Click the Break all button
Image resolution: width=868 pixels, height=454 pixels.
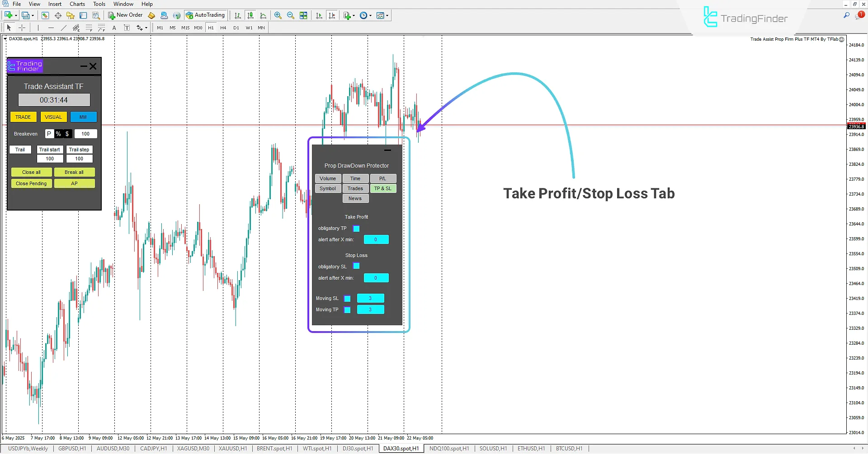pos(74,172)
